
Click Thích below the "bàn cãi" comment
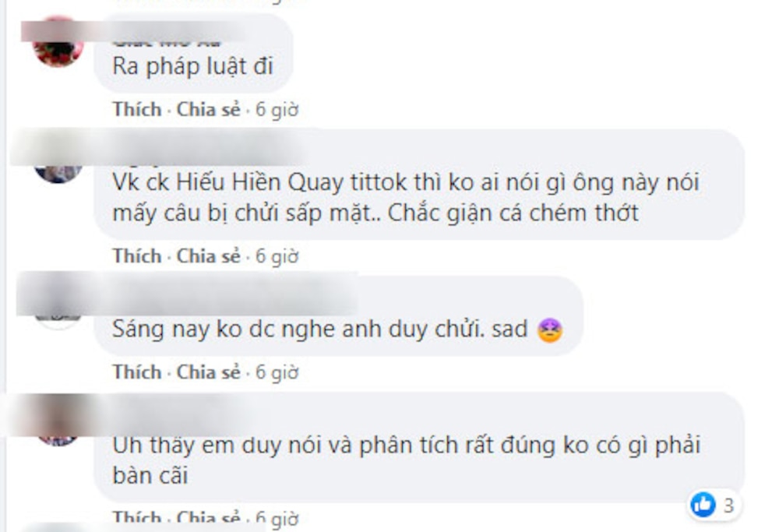click(x=137, y=518)
